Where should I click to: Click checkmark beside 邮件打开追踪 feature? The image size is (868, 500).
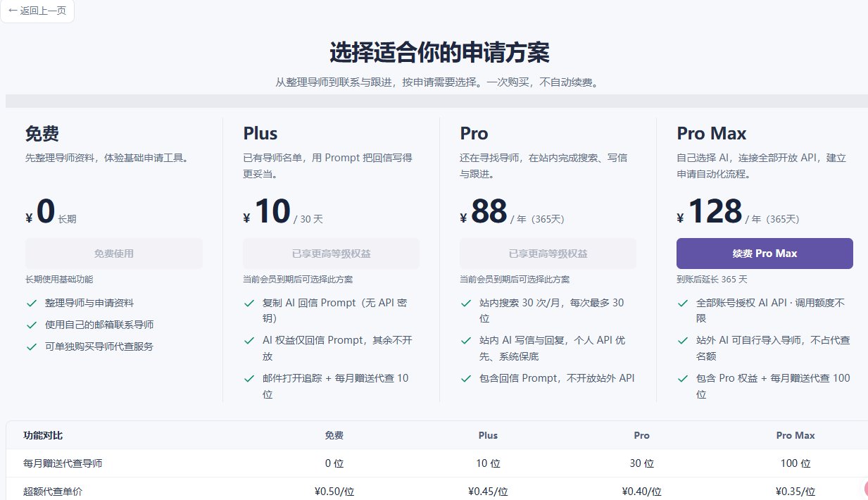point(249,379)
